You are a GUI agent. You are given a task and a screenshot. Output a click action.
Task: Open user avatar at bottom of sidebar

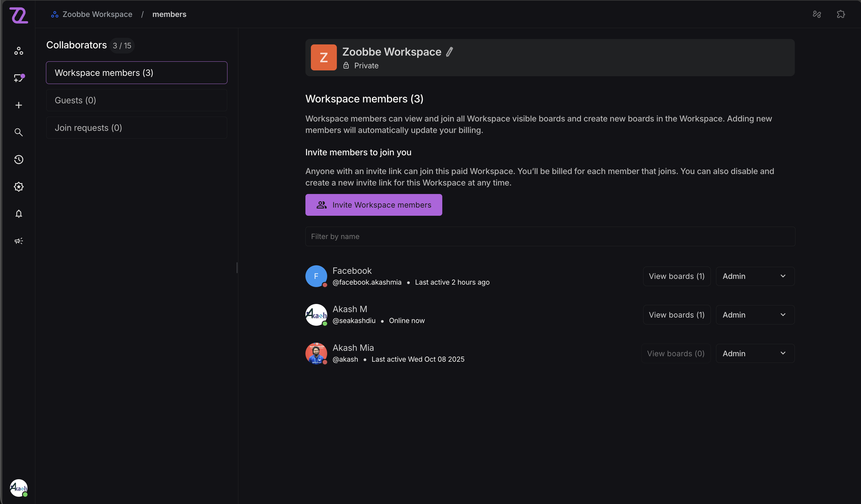pyautogui.click(x=18, y=488)
